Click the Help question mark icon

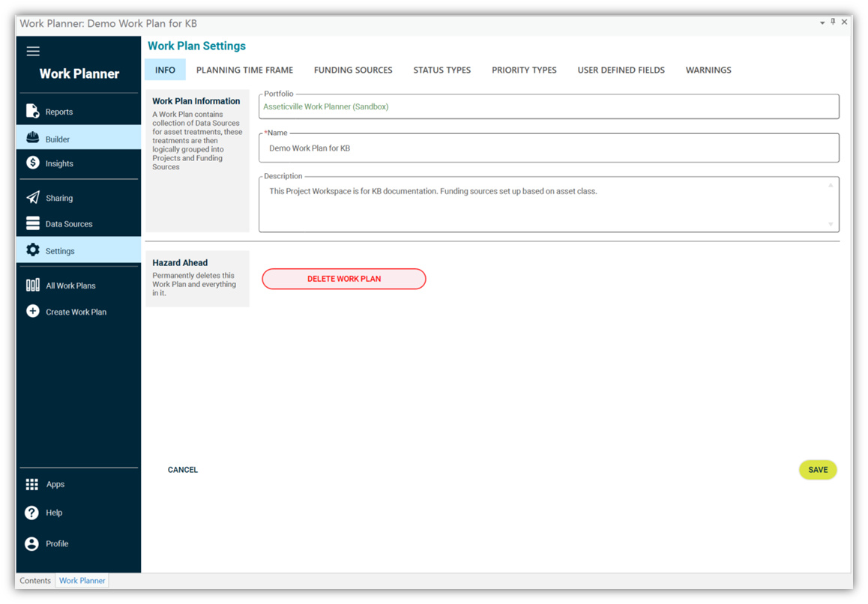pyautogui.click(x=32, y=513)
